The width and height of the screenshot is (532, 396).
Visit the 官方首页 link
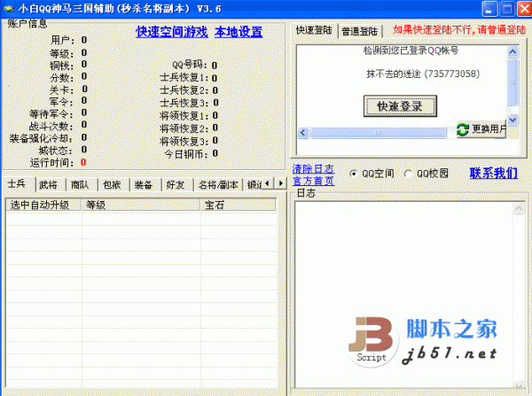coord(313,181)
